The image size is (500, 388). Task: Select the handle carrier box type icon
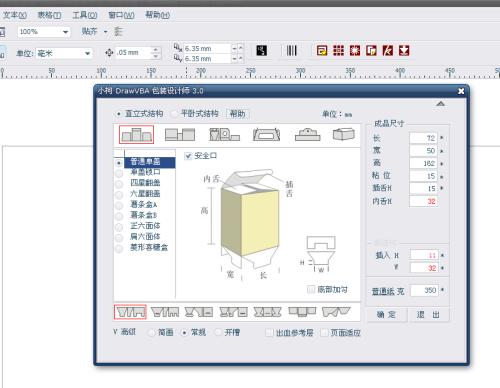click(x=266, y=134)
